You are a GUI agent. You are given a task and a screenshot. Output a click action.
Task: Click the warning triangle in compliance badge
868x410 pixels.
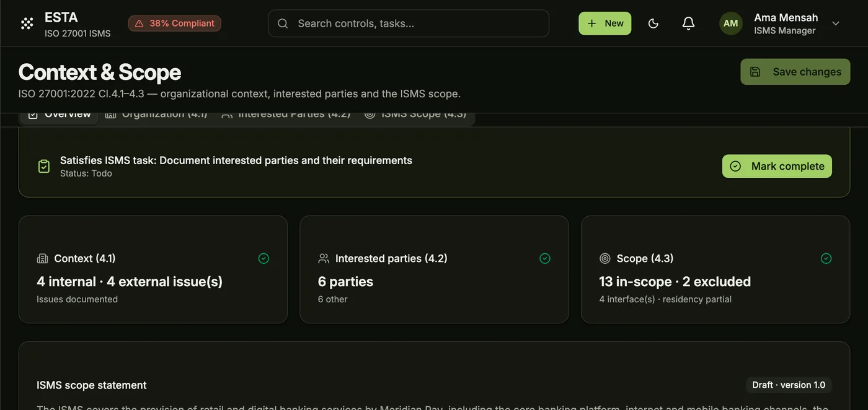[139, 24]
